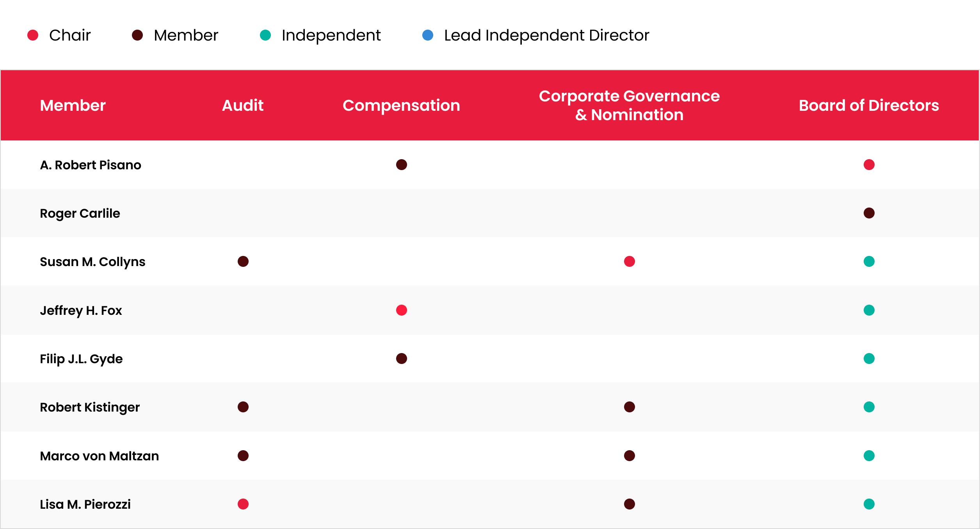The height and width of the screenshot is (529, 980).
Task: Select the Corporate Governance & Nomination header
Action: 629,105
